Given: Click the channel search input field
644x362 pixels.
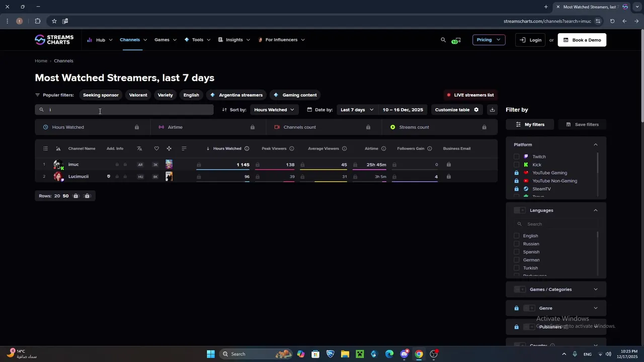Looking at the screenshot, I should 124,110.
